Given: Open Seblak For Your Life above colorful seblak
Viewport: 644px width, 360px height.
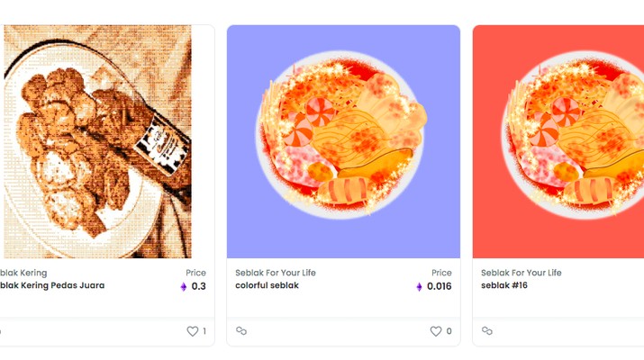Looking at the screenshot, I should click(276, 273).
